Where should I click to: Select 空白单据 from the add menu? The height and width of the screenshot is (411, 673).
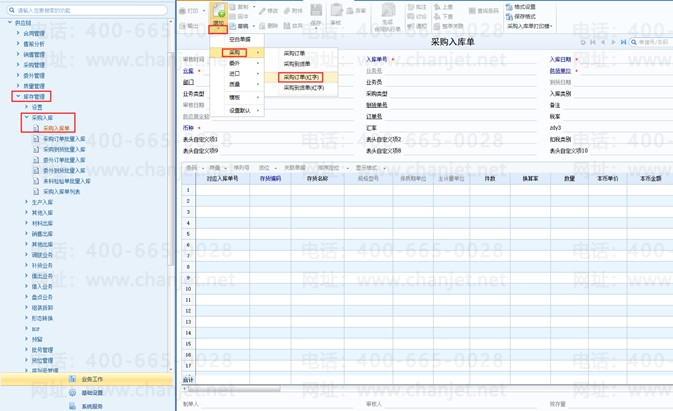point(239,39)
